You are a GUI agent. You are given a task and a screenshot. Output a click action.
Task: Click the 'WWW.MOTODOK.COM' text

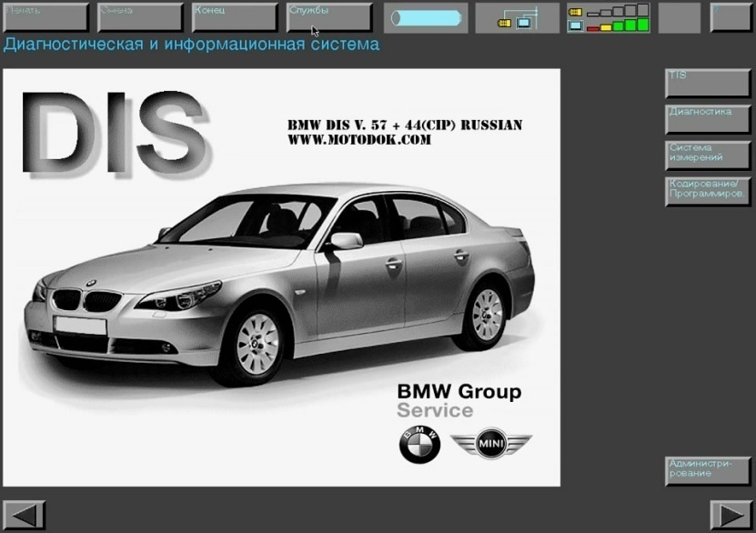pos(359,140)
